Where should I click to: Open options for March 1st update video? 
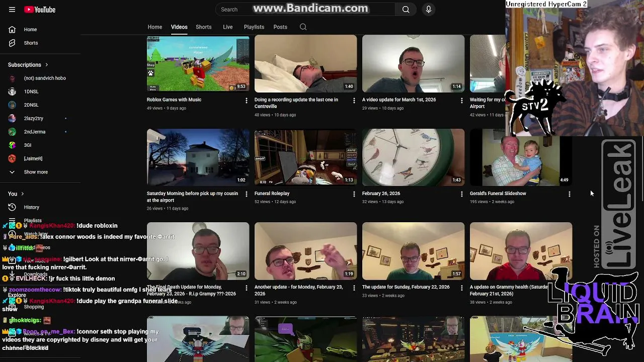click(x=461, y=101)
